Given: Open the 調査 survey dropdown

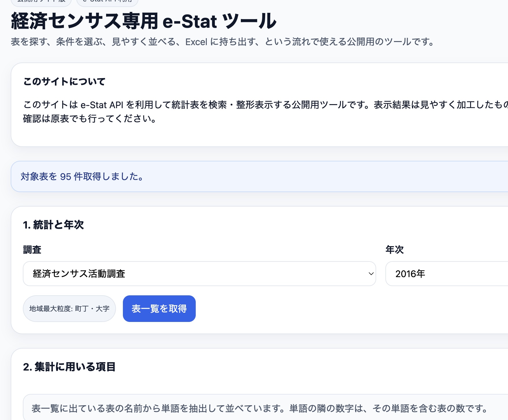Looking at the screenshot, I should (x=199, y=274).
